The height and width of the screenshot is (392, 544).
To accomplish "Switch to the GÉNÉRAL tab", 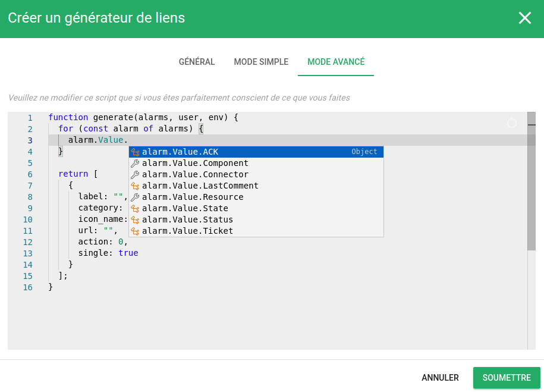I will click(x=197, y=62).
